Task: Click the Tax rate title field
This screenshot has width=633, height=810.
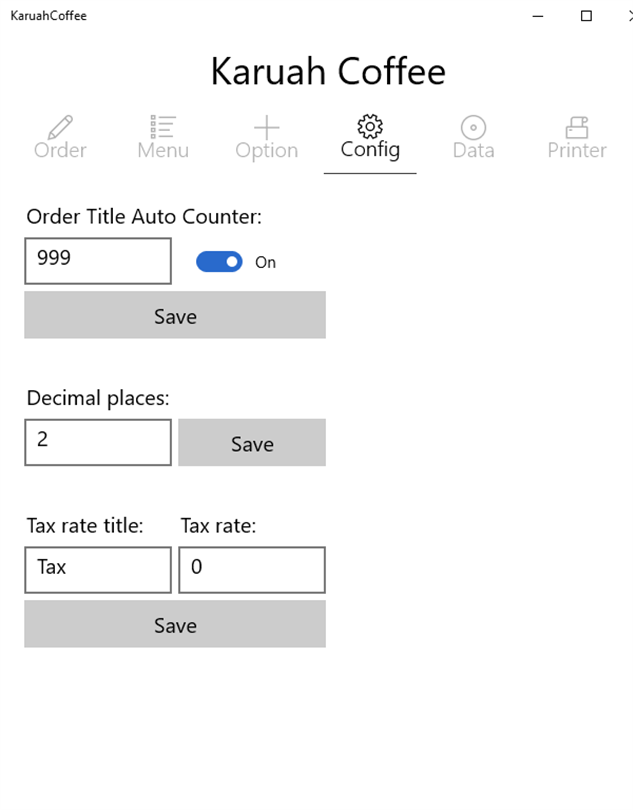Action: coord(98,569)
